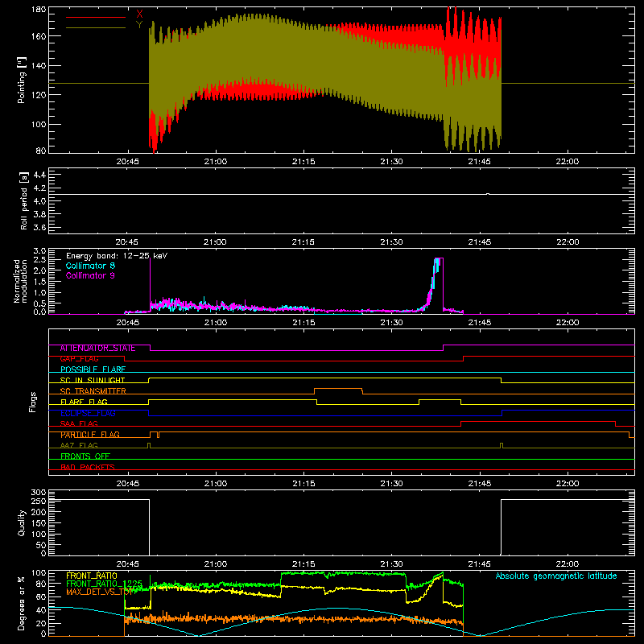This screenshot has width=644, height=644.
Task: Click the 140 tick on Pointing axis
Action: point(39,65)
